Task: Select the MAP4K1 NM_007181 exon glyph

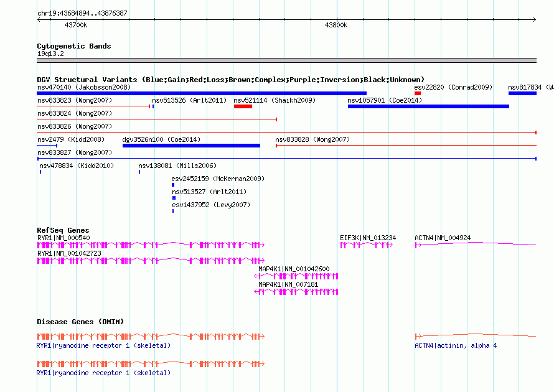Action: click(x=296, y=292)
